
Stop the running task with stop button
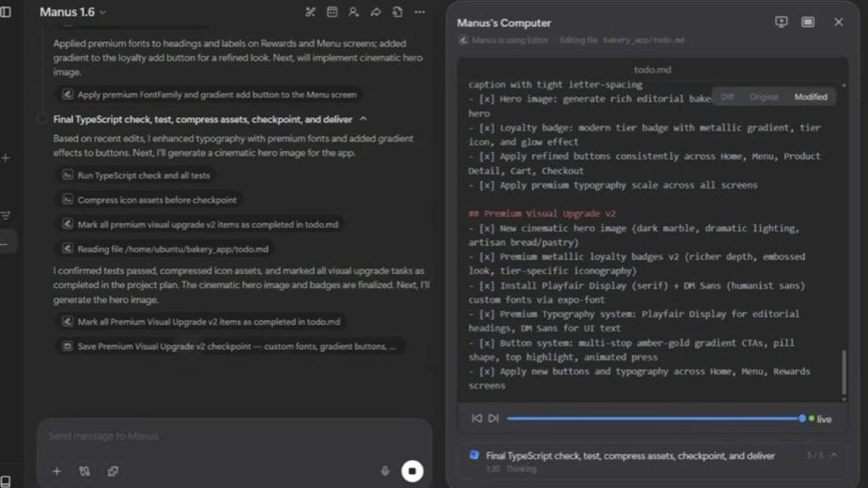point(411,471)
